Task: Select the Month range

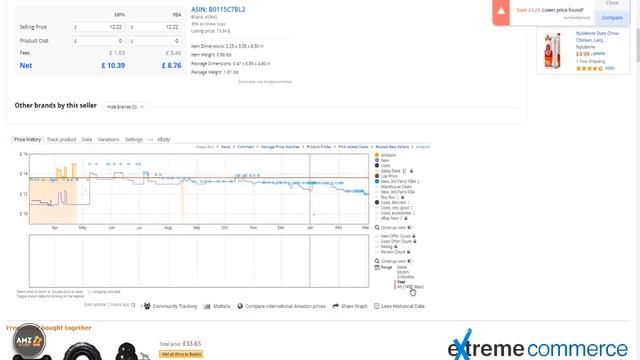Action: [402, 272]
